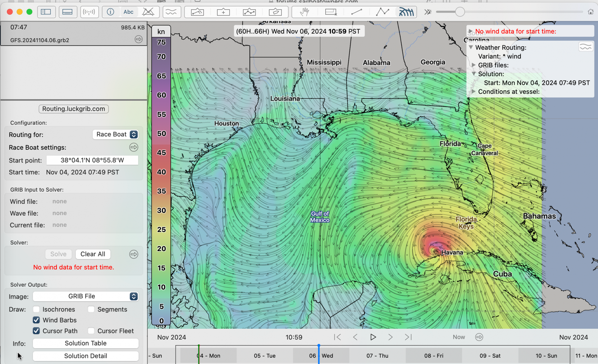Uncheck the Cursor Path checkbox
The width and height of the screenshot is (598, 364).
[36, 331]
